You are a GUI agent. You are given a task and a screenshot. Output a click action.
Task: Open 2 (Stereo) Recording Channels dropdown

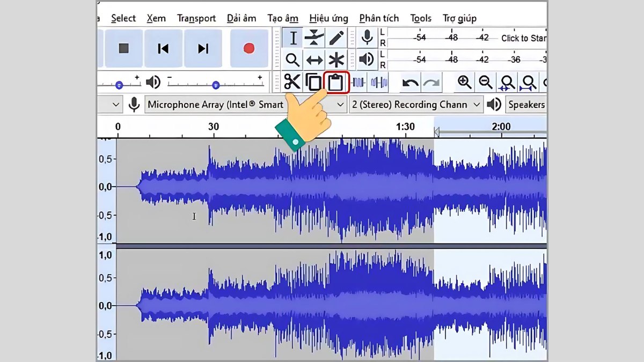point(416,105)
